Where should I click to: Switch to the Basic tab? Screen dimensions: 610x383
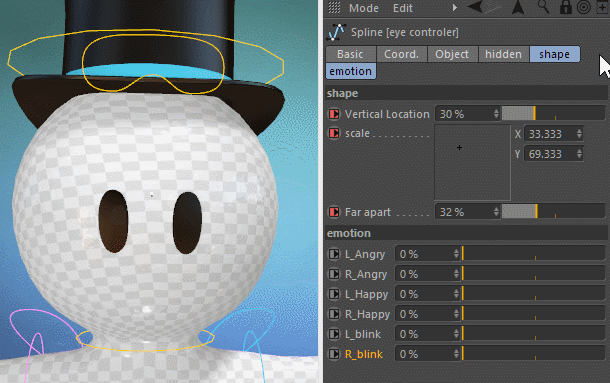(350, 54)
